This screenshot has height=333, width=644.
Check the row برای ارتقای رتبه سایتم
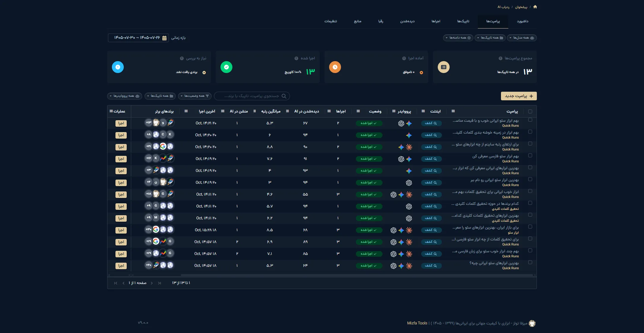pos(530,144)
